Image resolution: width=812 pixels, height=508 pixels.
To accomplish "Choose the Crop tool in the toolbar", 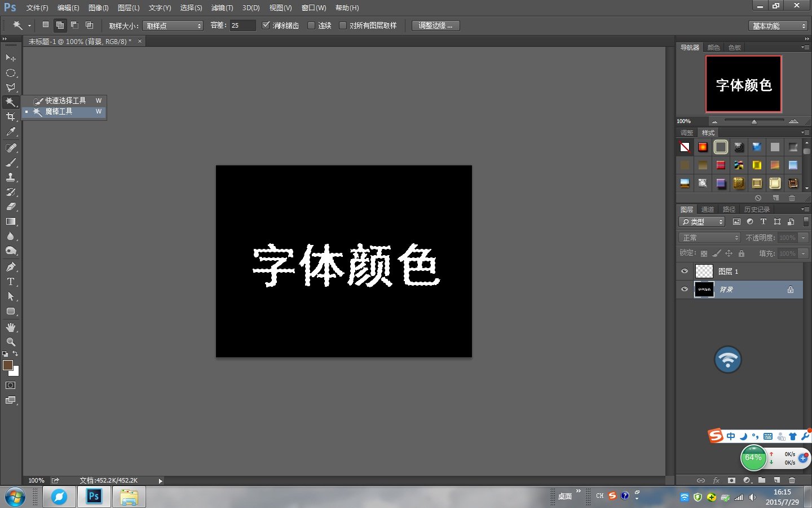I will pyautogui.click(x=11, y=117).
